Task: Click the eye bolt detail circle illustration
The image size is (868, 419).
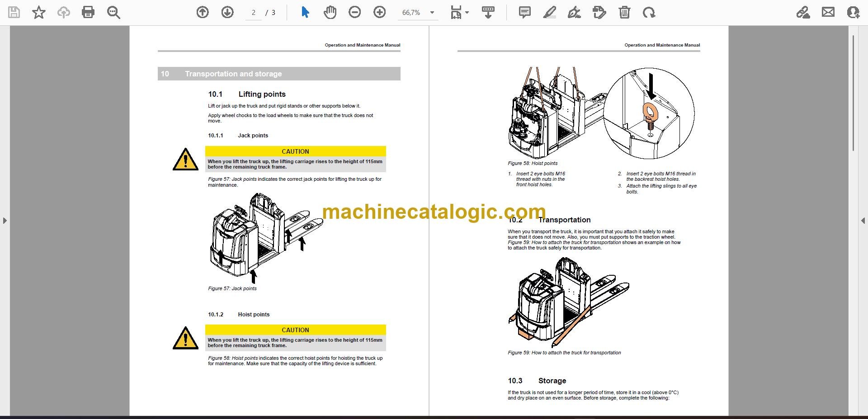Action: [649, 113]
